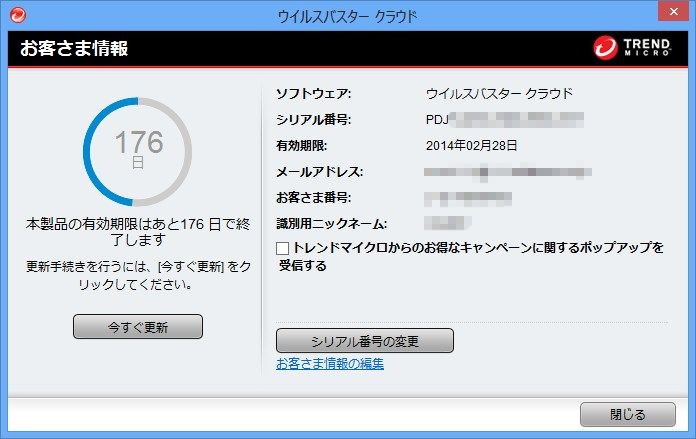Click the window title ウイルスバスター クラウド

[348, 16]
